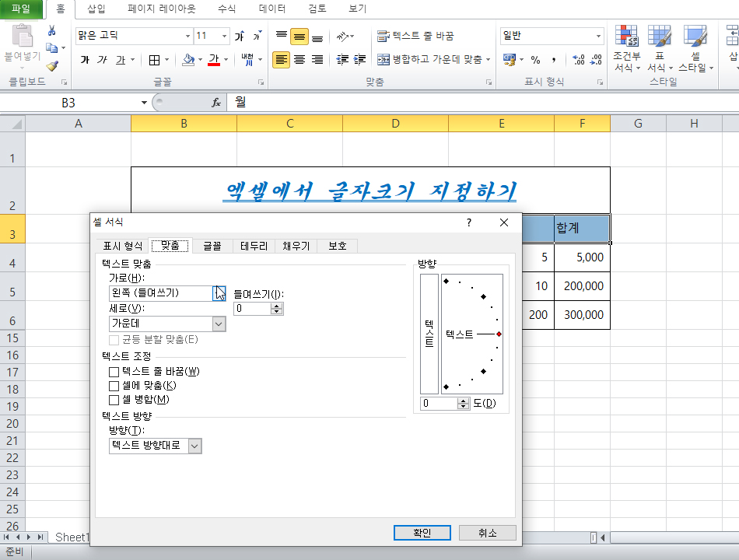
Task: Toggle italic formatting button
Action: 102,60
